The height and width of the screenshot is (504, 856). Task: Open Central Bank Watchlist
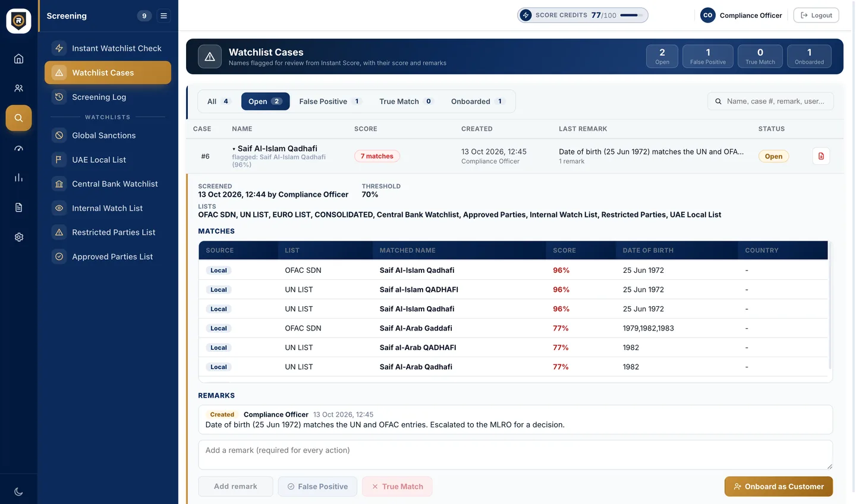[108, 184]
